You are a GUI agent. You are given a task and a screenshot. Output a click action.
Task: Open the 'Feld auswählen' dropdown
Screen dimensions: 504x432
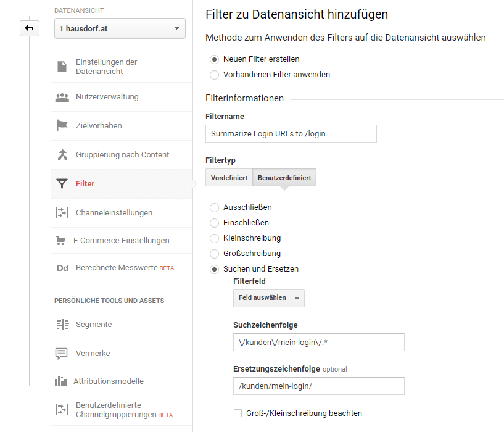click(x=268, y=298)
